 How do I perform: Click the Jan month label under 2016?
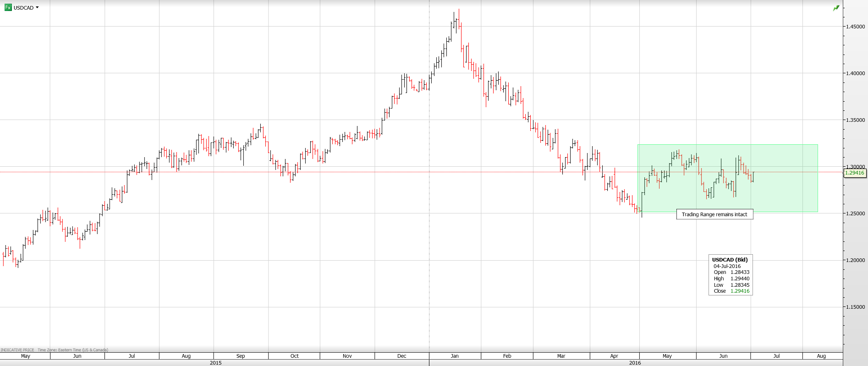(455, 356)
